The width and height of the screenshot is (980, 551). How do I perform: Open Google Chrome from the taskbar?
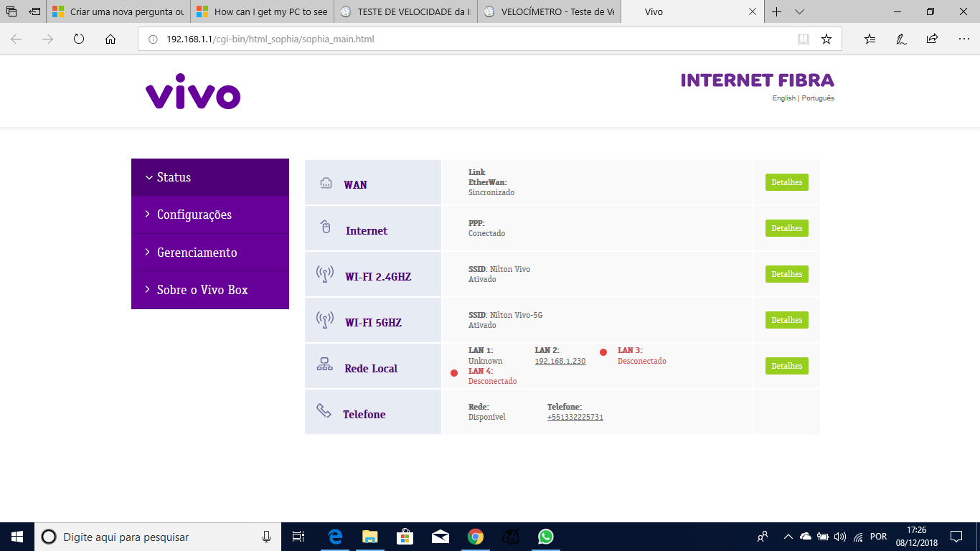tap(476, 537)
